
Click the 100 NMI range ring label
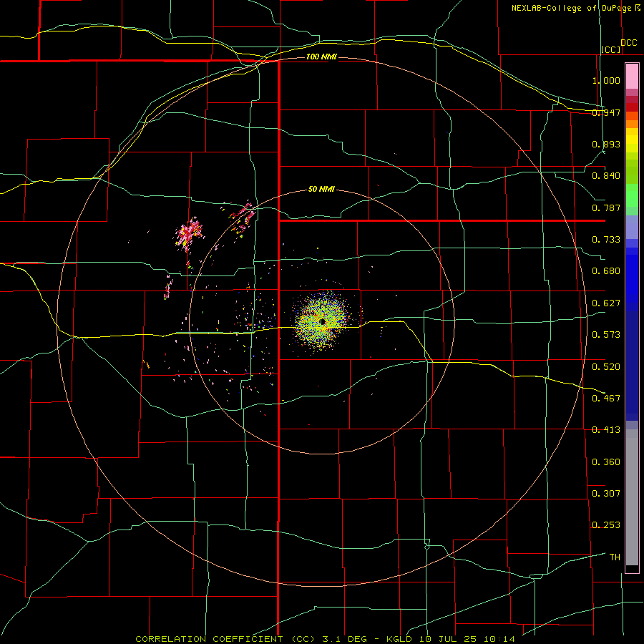point(321,57)
